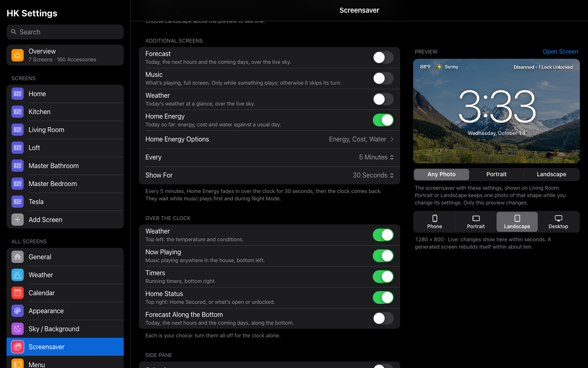Click the Open Screen link
The image size is (588, 368).
(560, 52)
